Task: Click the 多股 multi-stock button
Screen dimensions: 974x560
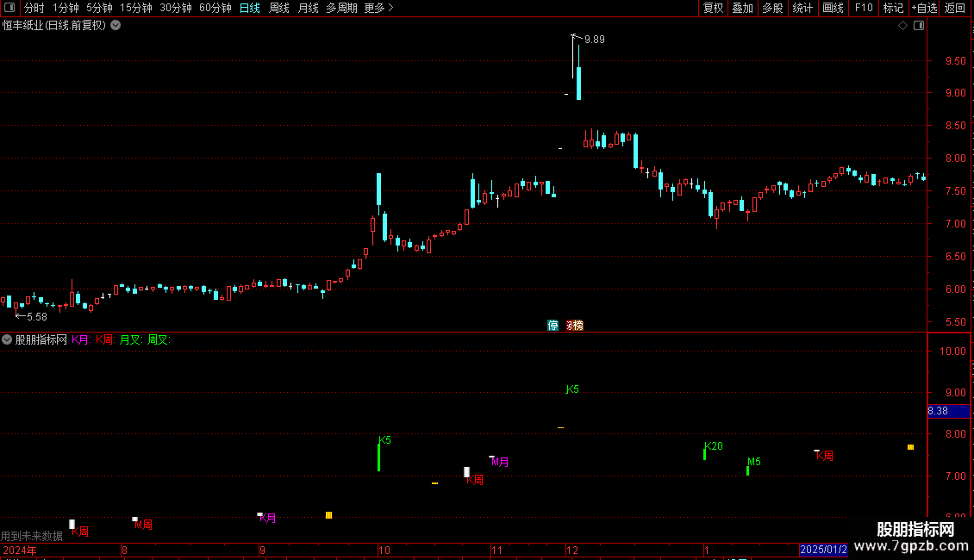Action: point(772,8)
